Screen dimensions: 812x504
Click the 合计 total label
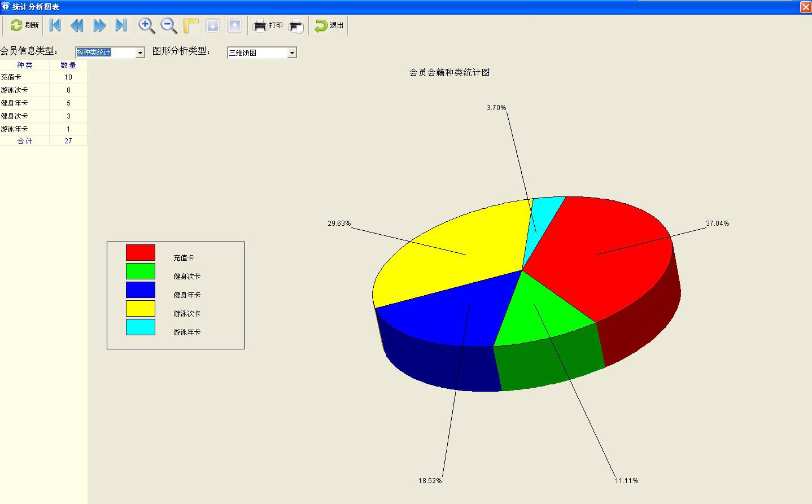coord(25,141)
